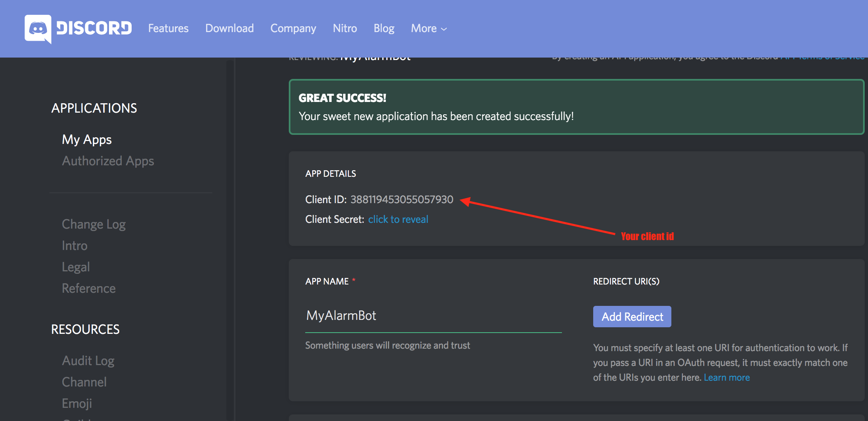Open the Download page from the navbar
Screen dimensions: 868x421
(x=229, y=28)
